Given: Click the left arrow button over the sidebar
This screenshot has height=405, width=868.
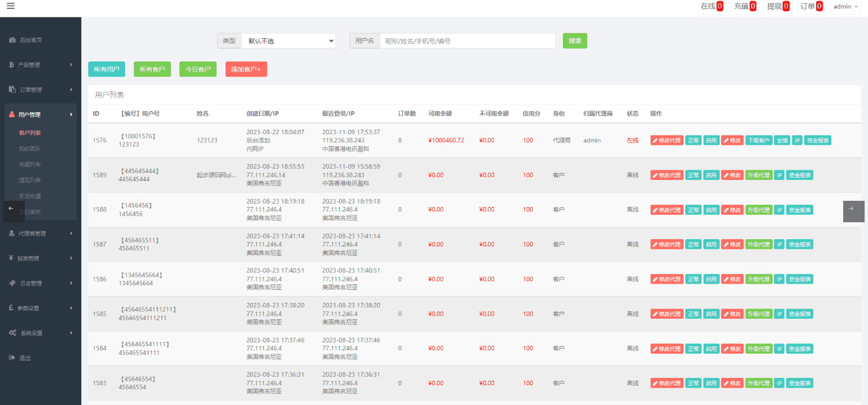Looking at the screenshot, I should [x=12, y=209].
